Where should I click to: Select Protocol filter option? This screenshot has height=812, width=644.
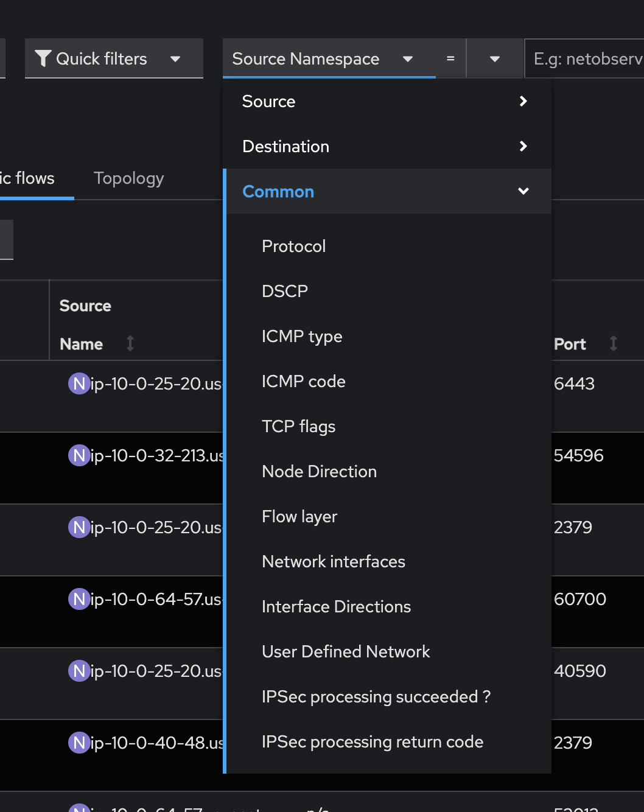point(293,246)
